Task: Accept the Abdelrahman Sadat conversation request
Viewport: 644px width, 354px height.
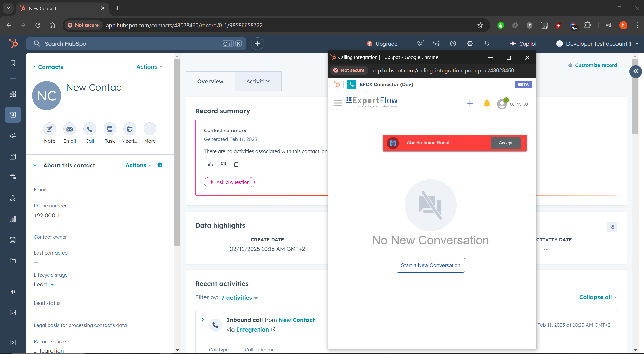Action: click(x=505, y=143)
